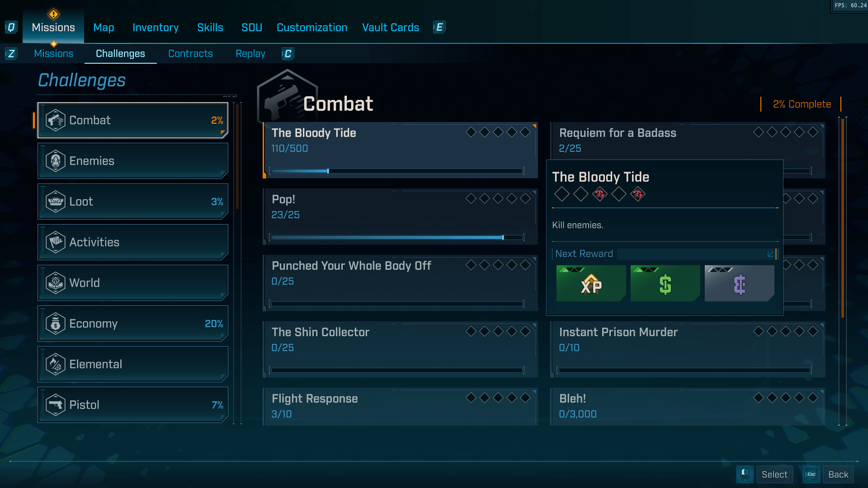868x488 pixels.
Task: Select the Bleh! challenge card
Action: [688, 407]
